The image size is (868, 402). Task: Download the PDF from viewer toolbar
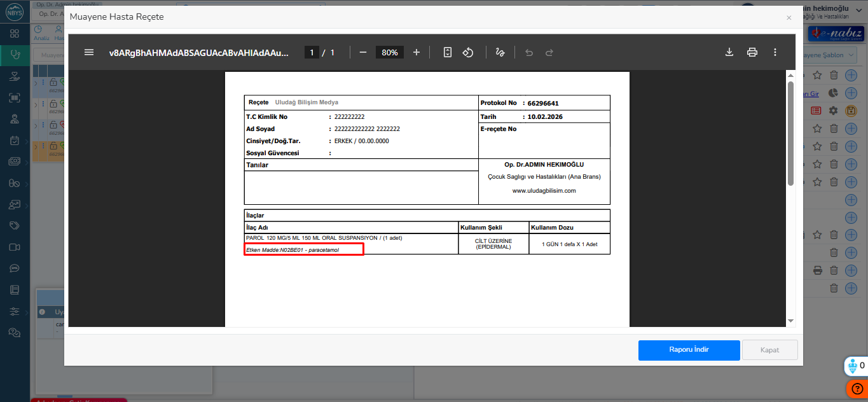coord(729,52)
